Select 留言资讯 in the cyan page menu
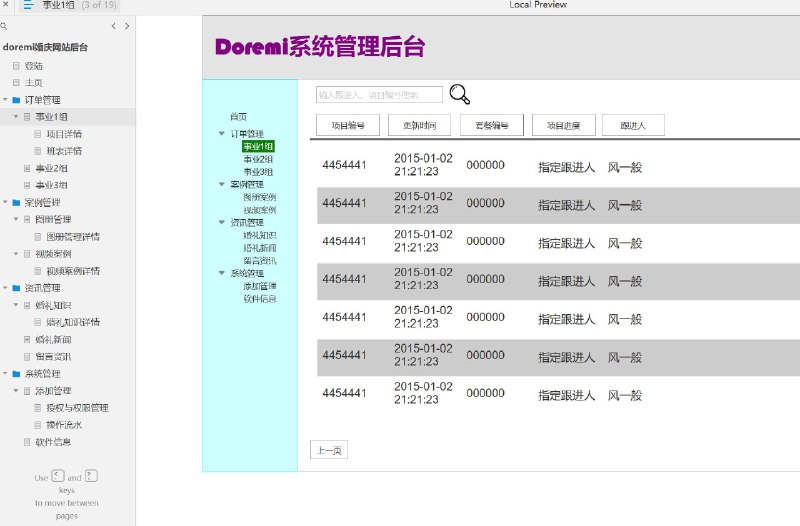Image resolution: width=800 pixels, height=526 pixels. point(260,261)
